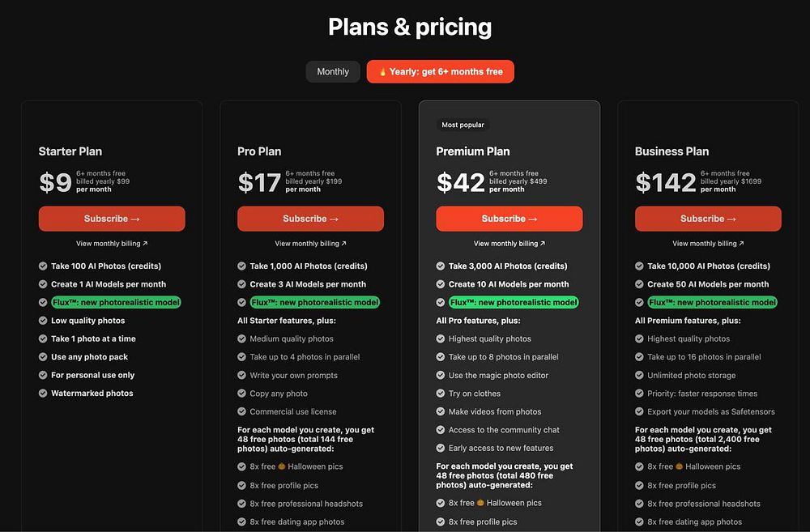
Task: Switch to Monthly billing toggle
Action: (333, 72)
